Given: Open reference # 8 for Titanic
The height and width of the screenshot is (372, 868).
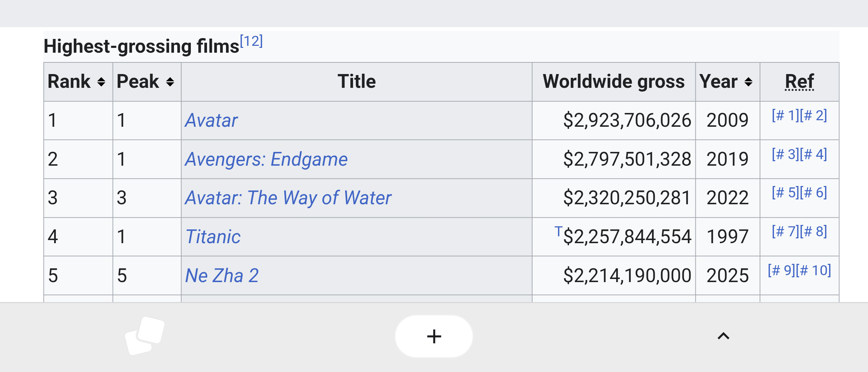Looking at the screenshot, I should [813, 231].
